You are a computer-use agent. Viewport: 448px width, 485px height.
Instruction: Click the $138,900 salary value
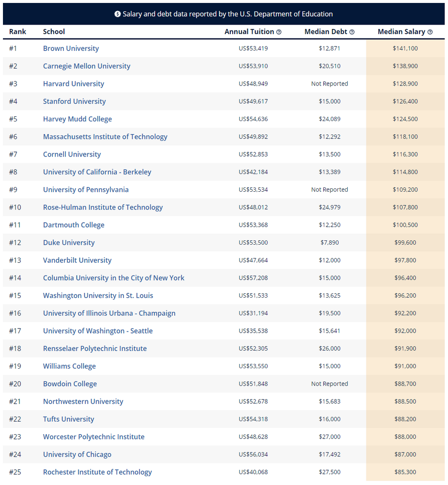405,66
